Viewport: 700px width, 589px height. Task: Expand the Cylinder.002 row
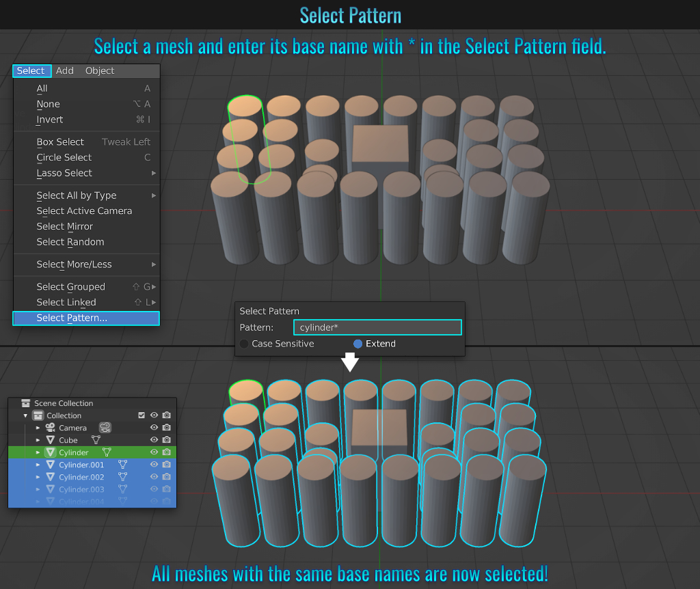38,476
